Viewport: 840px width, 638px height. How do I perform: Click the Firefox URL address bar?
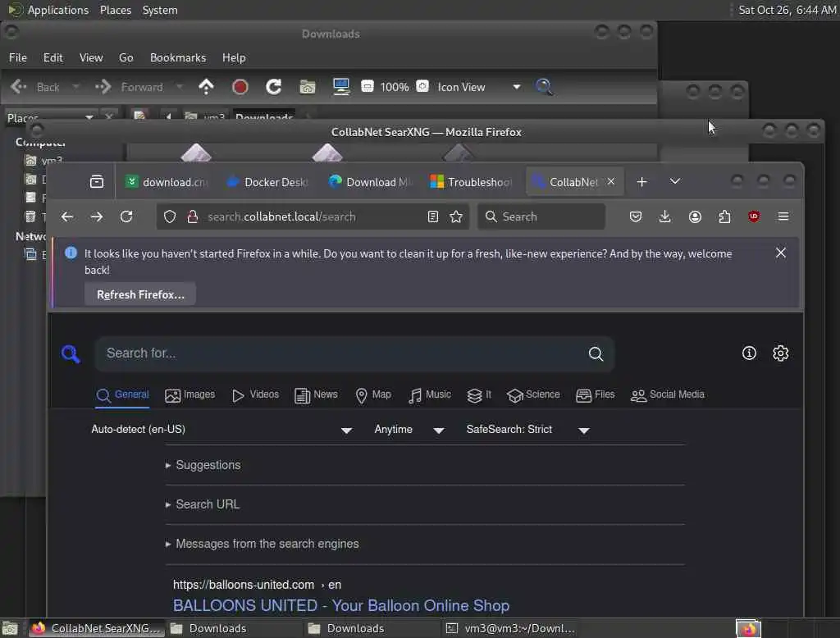[x=313, y=216]
